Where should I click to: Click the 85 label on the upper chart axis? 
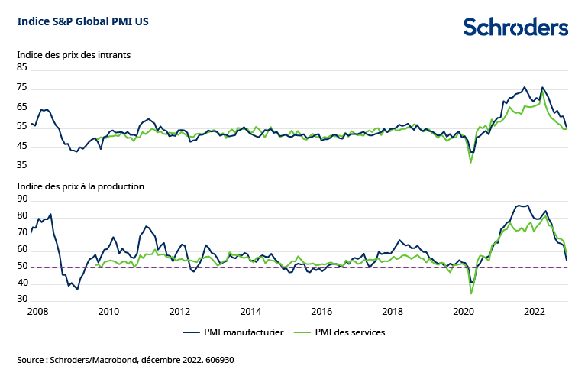22,67
